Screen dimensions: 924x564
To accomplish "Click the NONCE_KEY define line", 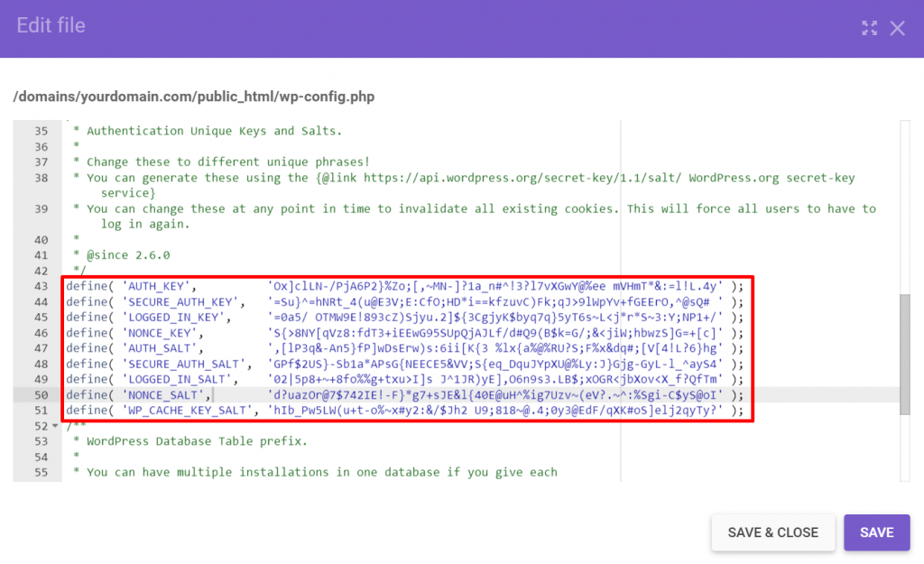I will pyautogui.click(x=271, y=332).
